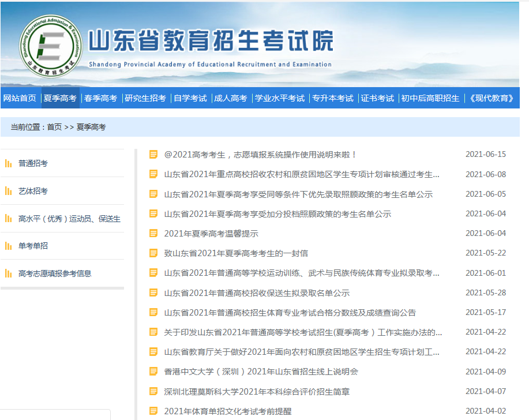This screenshot has width=529, height=420.
Task: Click document icon for 重点高校招收农村 article
Action: coord(153,174)
